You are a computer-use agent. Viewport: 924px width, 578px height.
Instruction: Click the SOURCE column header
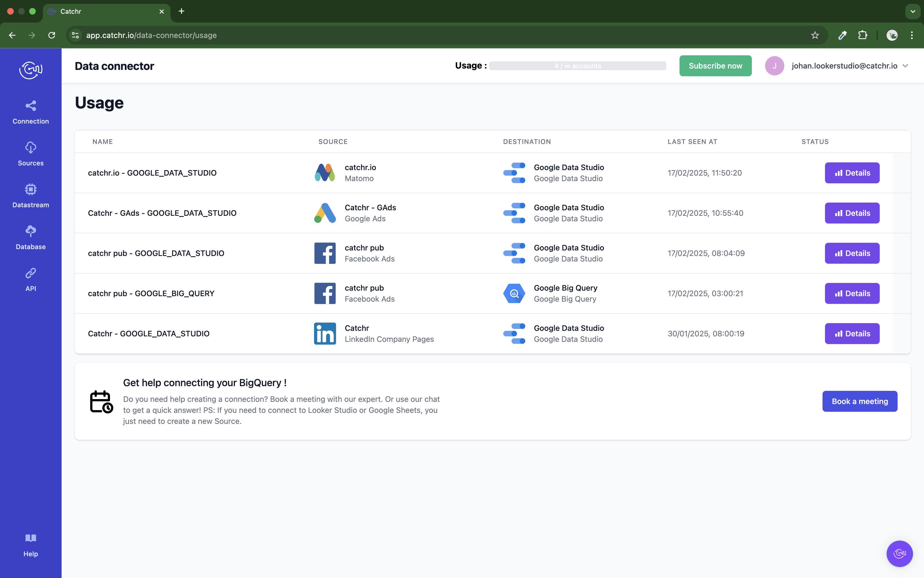[333, 141]
